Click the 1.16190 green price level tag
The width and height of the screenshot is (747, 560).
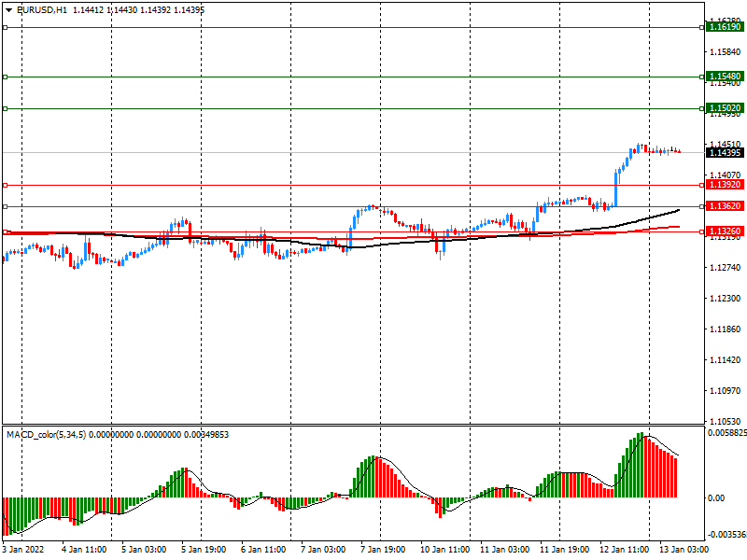point(725,27)
